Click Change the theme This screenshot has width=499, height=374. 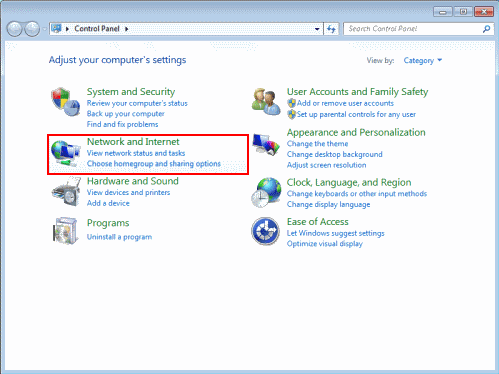317,144
